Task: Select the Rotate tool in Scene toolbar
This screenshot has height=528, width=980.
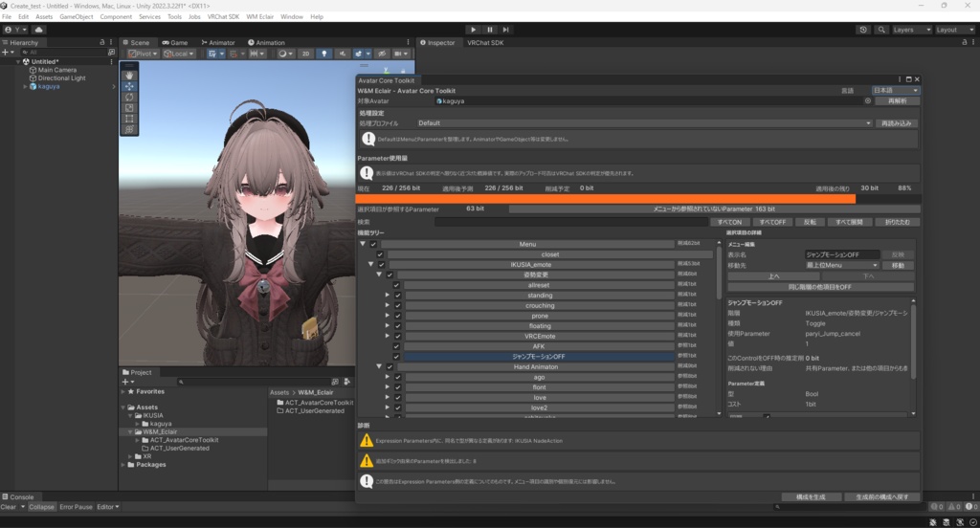Action: tap(129, 97)
